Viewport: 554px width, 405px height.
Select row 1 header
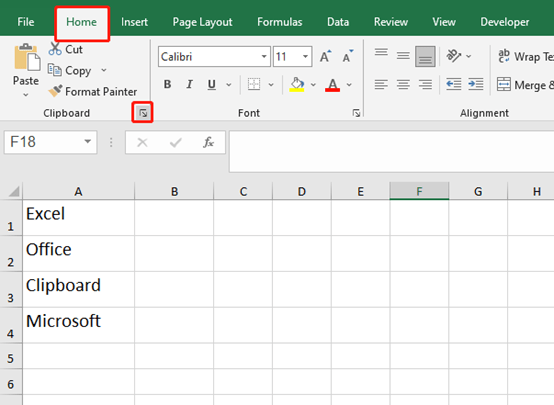coord(11,218)
